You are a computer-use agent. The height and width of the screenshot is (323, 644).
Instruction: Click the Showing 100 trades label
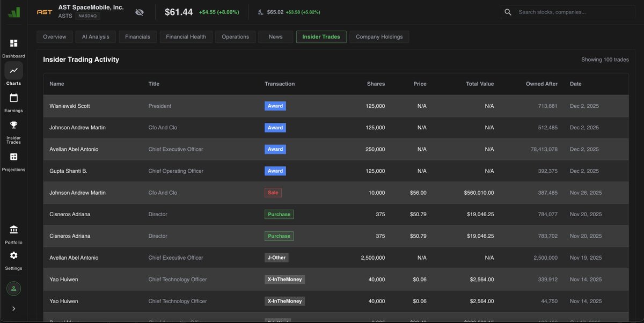point(605,60)
